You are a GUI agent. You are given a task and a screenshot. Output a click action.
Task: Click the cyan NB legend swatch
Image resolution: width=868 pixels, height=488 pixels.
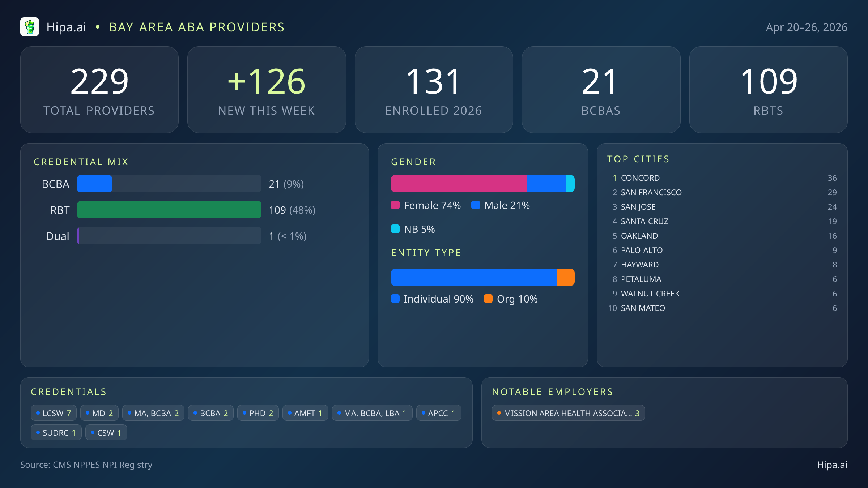click(395, 229)
